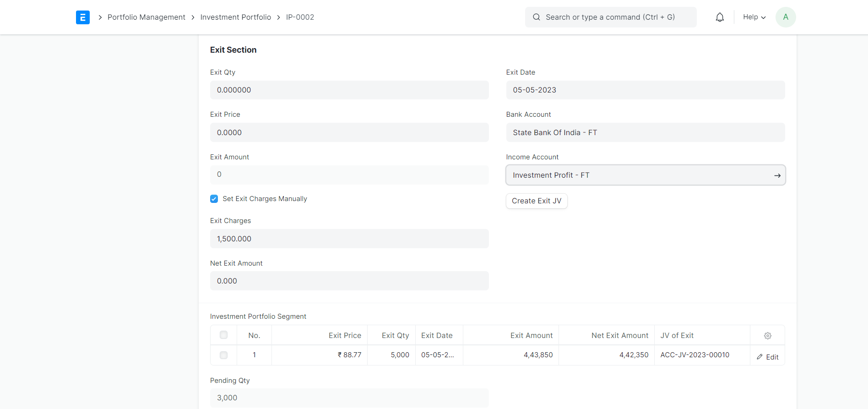Open table column settings gear
Image resolution: width=868 pixels, height=409 pixels.
point(767,336)
